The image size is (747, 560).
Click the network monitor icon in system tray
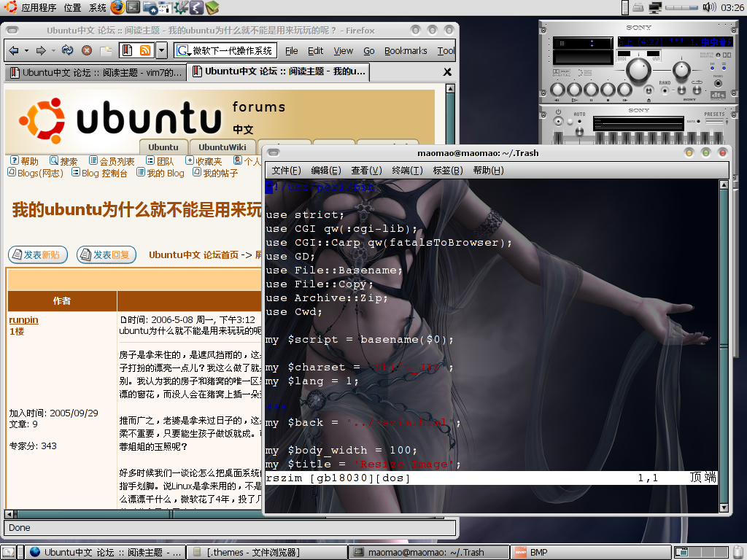[655, 7]
